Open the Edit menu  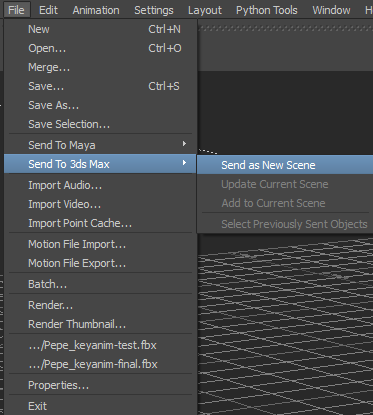(48, 10)
